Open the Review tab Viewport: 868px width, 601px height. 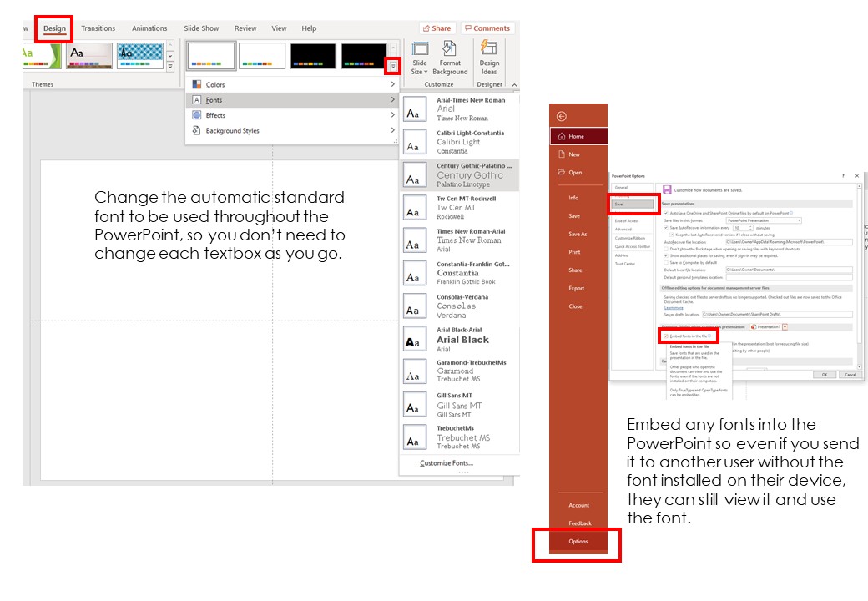[x=245, y=28]
